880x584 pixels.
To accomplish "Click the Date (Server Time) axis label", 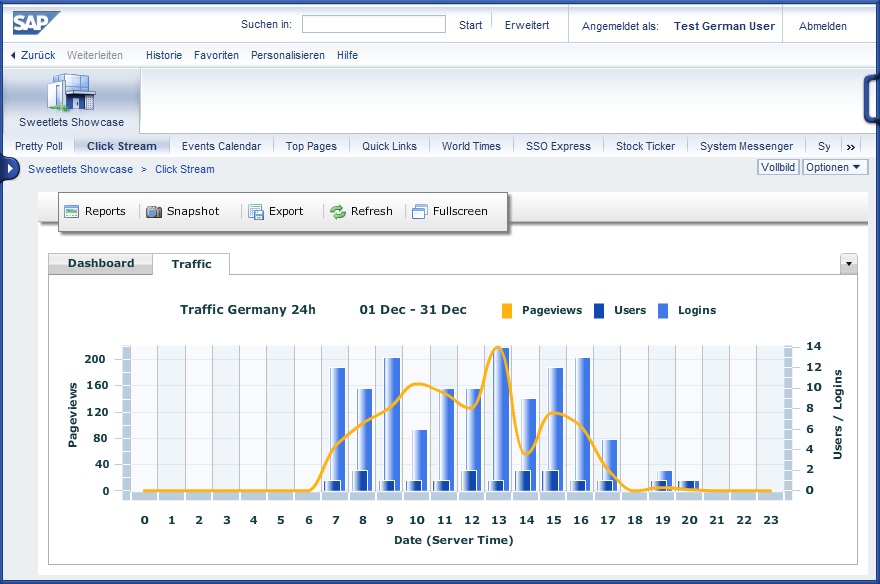I will (x=453, y=540).
